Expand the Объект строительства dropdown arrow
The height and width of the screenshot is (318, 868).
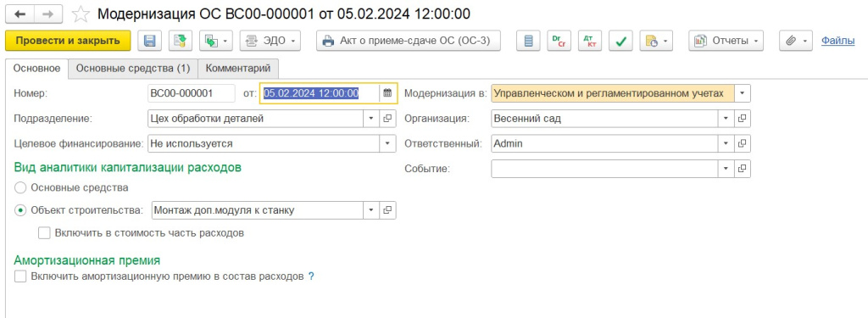371,210
